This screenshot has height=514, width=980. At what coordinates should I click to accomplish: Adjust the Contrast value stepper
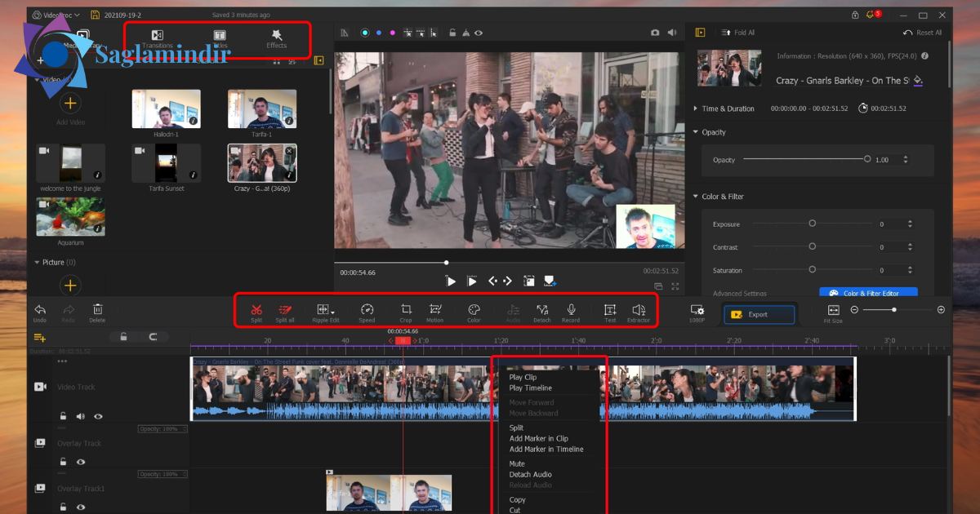tap(910, 247)
